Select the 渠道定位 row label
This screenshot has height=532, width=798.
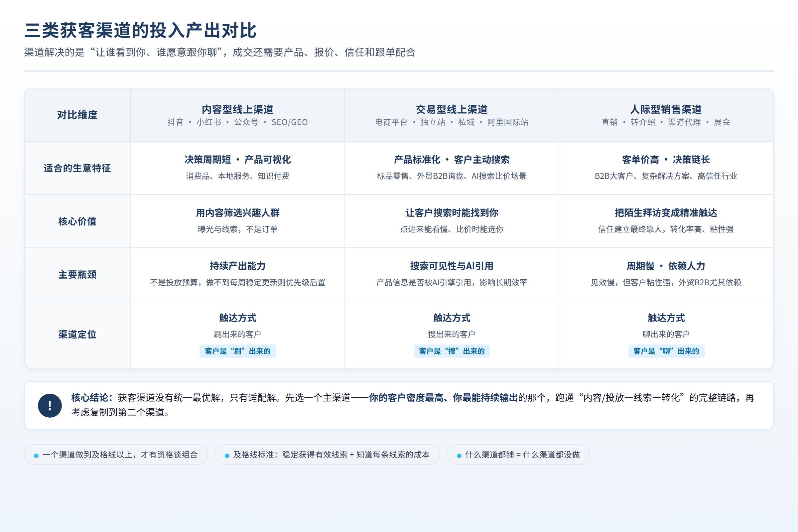(77, 334)
